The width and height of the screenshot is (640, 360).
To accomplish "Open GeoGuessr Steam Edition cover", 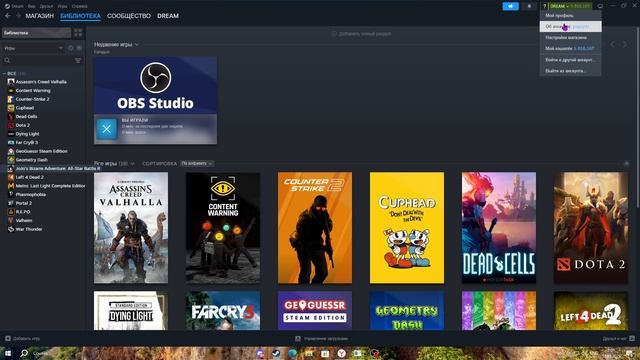I will (x=315, y=311).
